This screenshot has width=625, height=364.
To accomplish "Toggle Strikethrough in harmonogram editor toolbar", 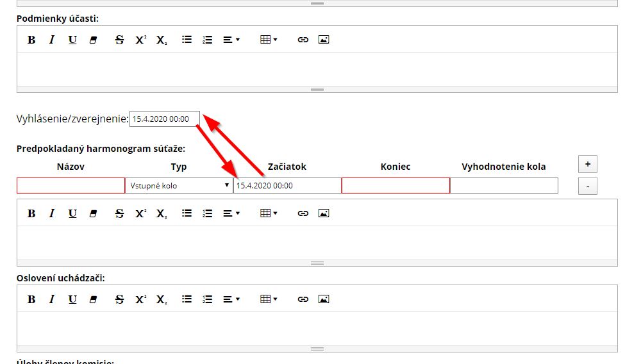I will (119, 213).
